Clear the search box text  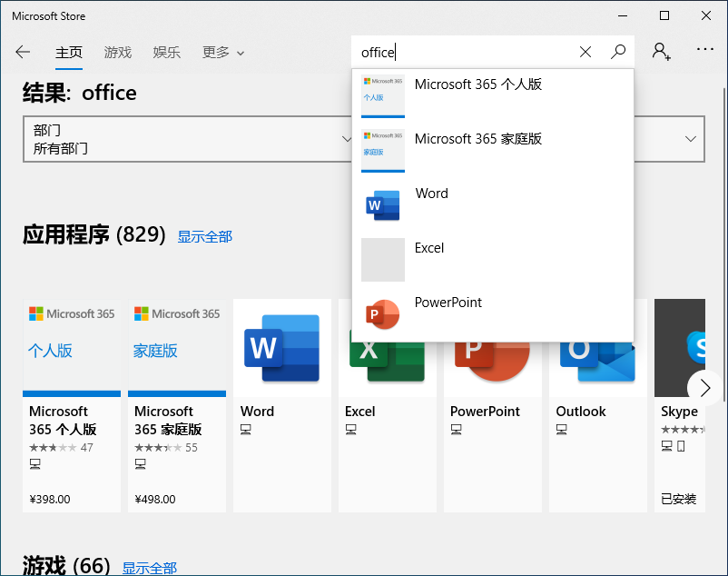[585, 52]
